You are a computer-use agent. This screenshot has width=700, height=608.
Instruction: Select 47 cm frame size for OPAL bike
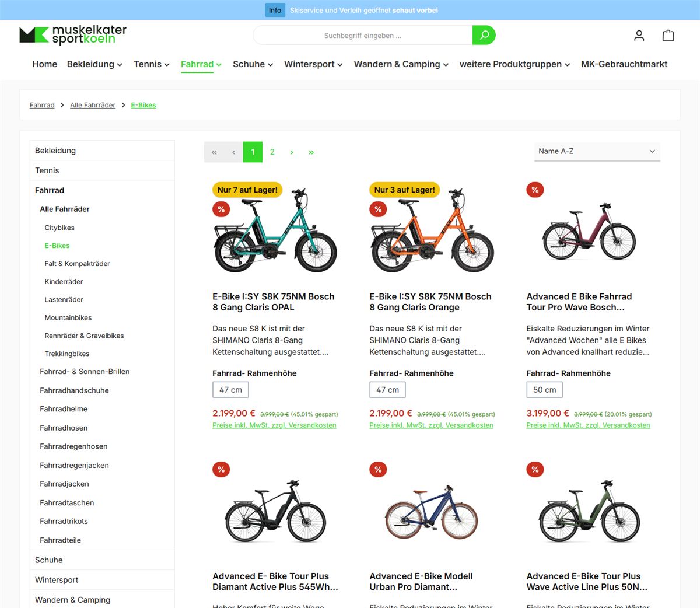coord(230,390)
